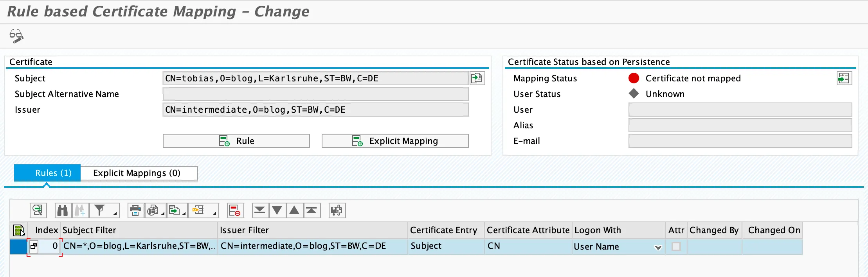This screenshot has height=277, width=868.
Task: Click the mapping status refresh icon
Action: click(844, 78)
